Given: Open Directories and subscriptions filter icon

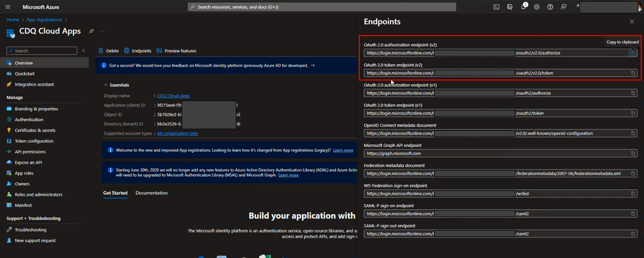Looking at the screenshot, I should 510,7.
